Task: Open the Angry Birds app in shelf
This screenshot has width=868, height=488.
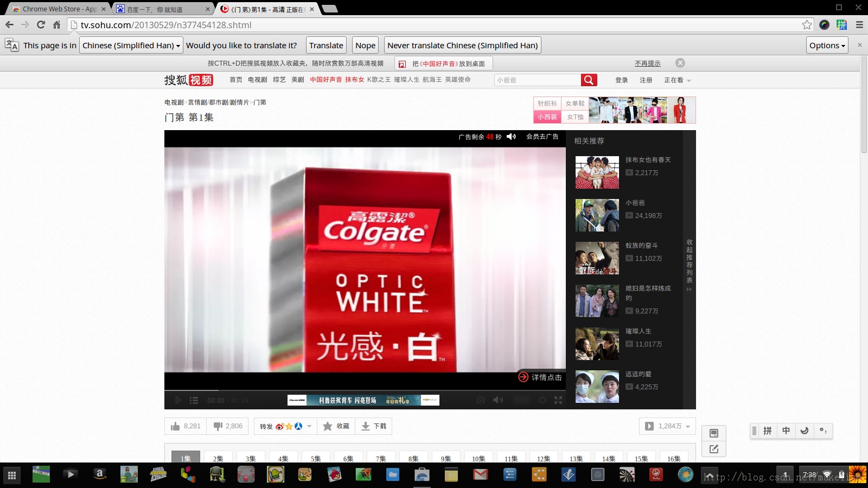Action: pos(334,475)
